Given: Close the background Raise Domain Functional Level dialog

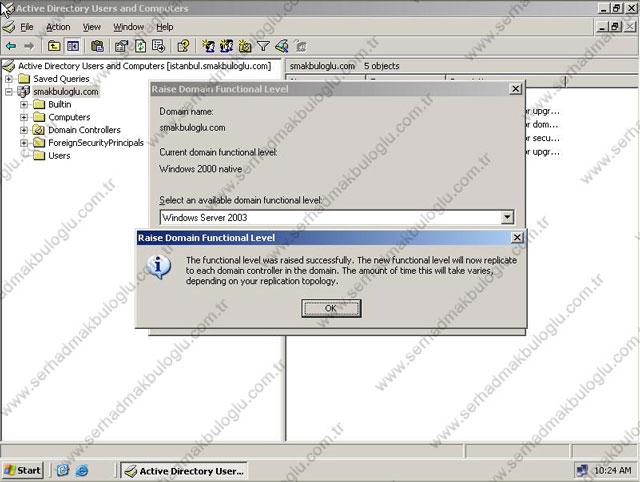Looking at the screenshot, I should [x=516, y=89].
